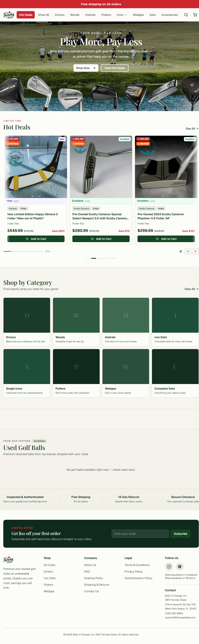Click the View Hot Deals button

pyautogui.click(x=115, y=68)
